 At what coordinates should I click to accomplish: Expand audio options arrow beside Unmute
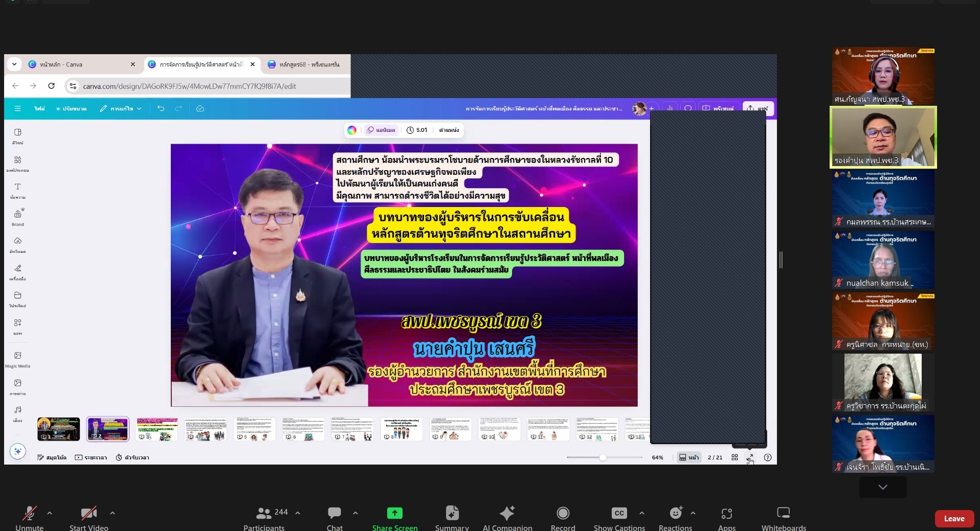50,513
